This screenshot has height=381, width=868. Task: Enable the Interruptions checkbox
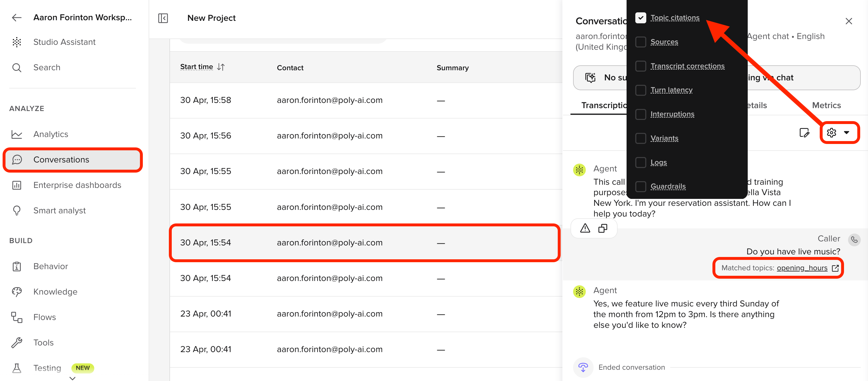click(640, 114)
